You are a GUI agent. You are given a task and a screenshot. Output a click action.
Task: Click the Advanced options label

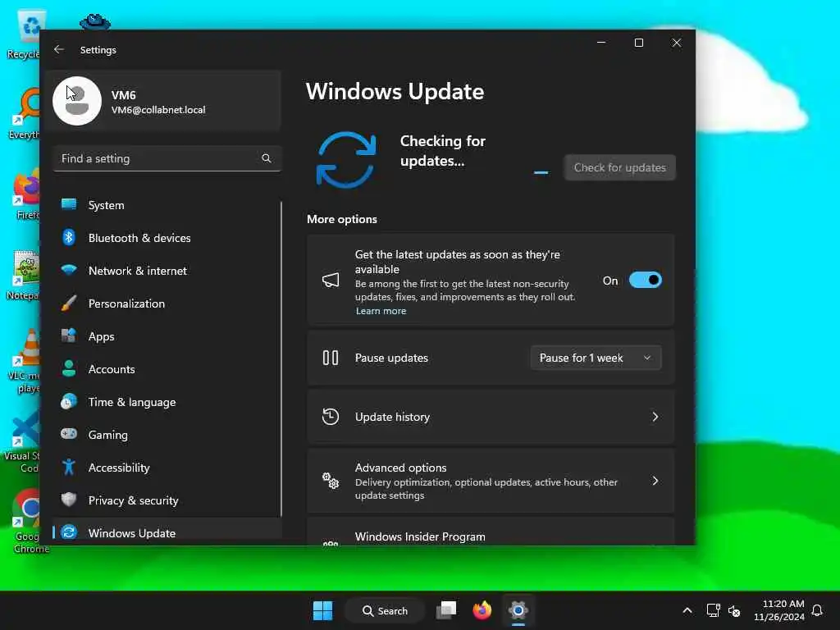click(x=400, y=467)
